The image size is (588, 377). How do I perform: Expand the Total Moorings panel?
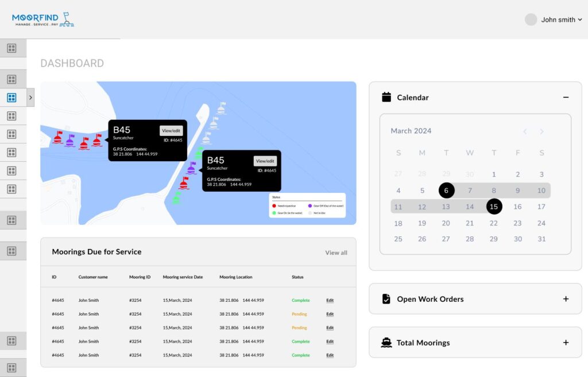(x=566, y=343)
